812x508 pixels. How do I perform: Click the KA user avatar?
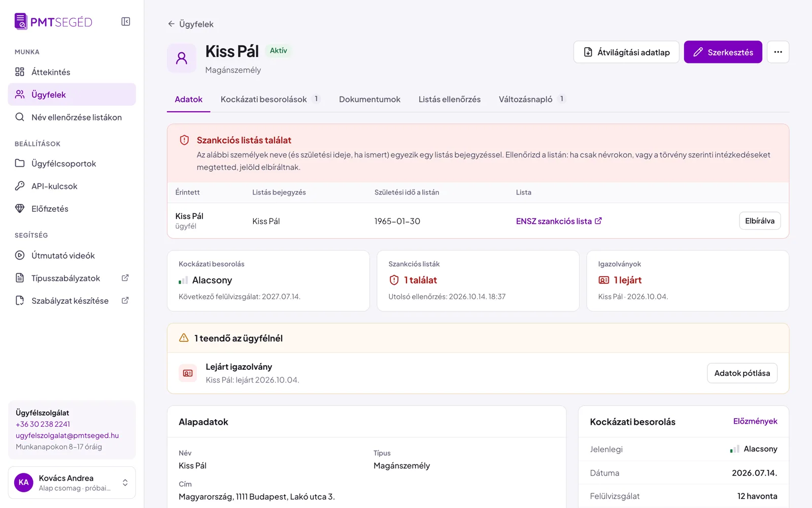point(24,483)
